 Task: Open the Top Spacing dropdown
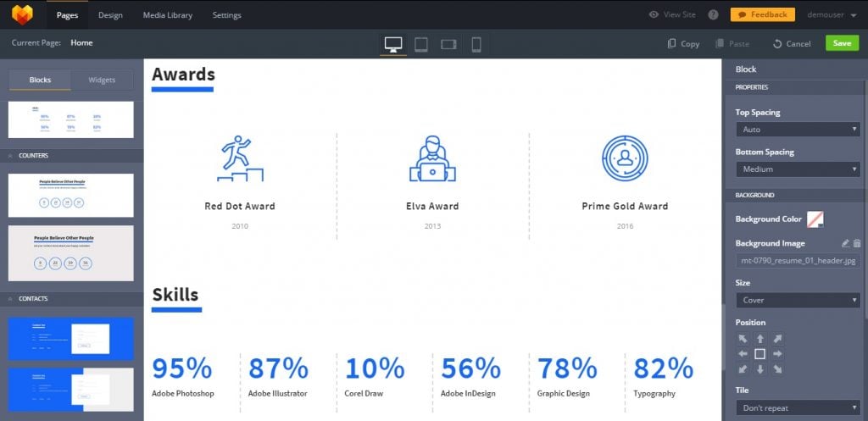[798, 130]
